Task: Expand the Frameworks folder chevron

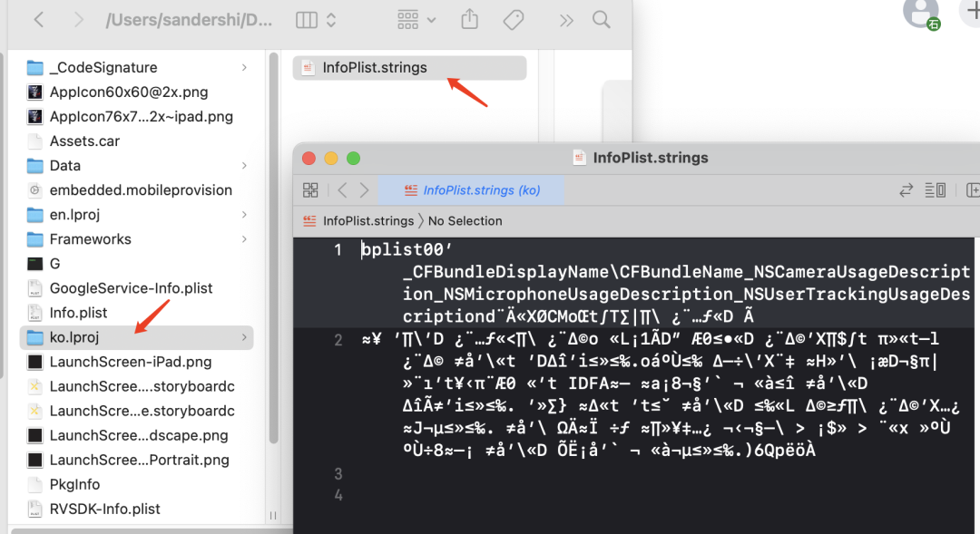Action: [244, 239]
